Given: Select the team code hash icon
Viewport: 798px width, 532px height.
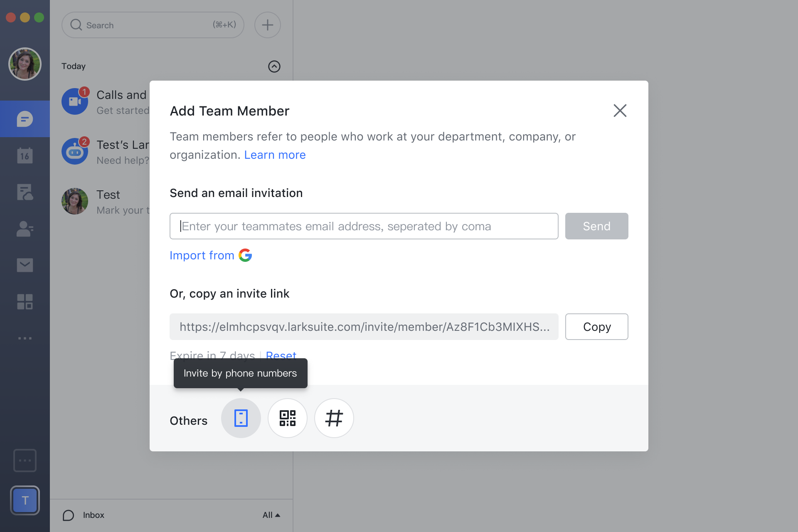Looking at the screenshot, I should tap(334, 418).
